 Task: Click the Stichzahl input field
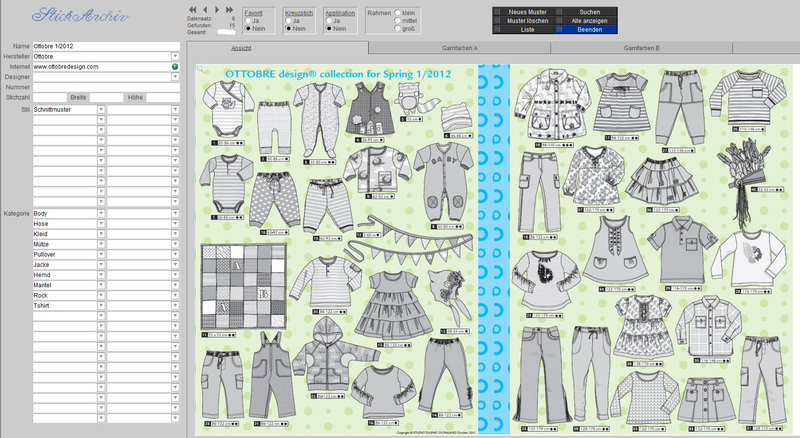point(49,97)
